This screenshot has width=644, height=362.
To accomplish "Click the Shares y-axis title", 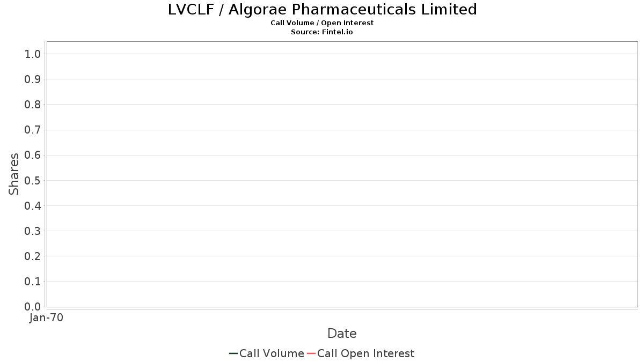I will (x=14, y=174).
